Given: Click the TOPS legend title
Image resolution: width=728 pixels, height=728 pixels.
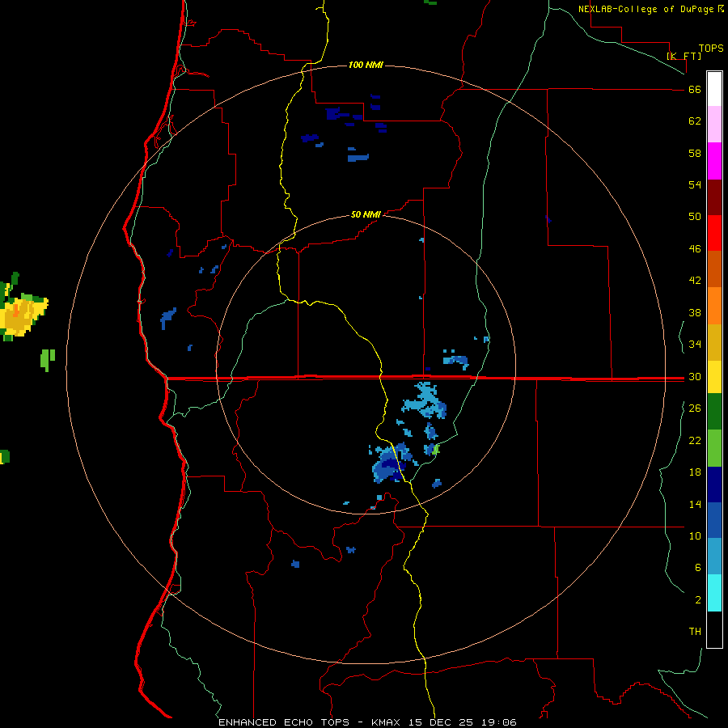Looking at the screenshot, I should point(711,48).
